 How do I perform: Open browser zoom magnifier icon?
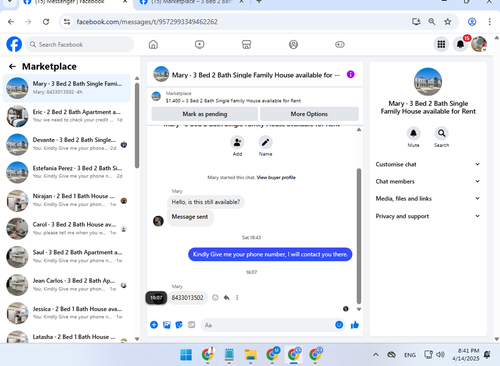coord(432,22)
